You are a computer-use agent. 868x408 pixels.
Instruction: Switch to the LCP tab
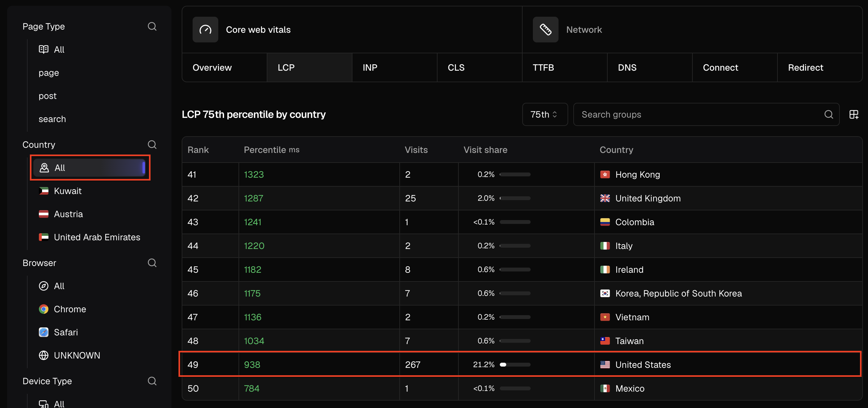click(309, 68)
